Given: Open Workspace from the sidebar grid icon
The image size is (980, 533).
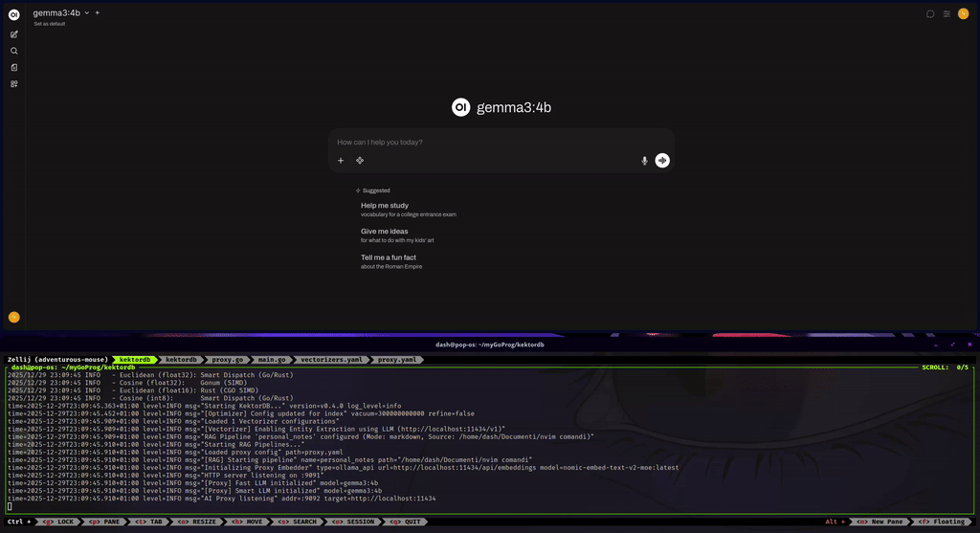Looking at the screenshot, I should [13, 84].
